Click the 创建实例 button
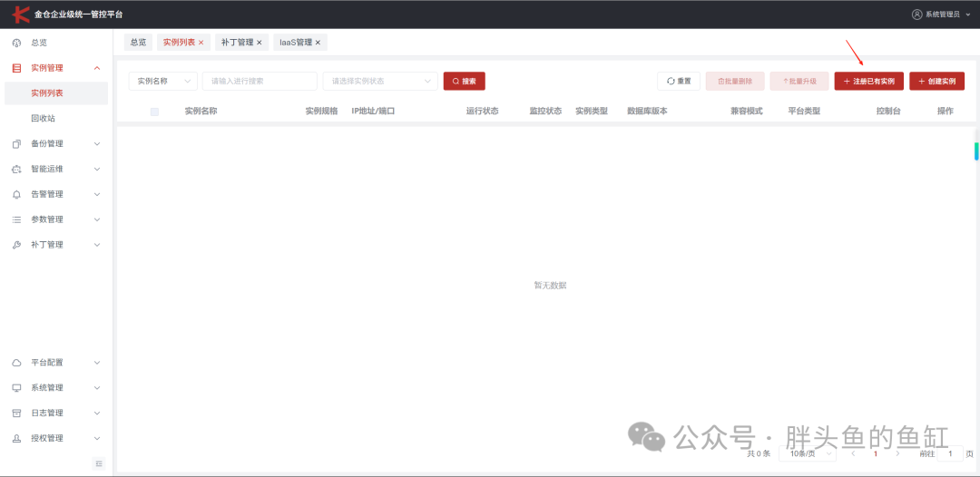This screenshot has height=477, width=980. click(x=936, y=82)
